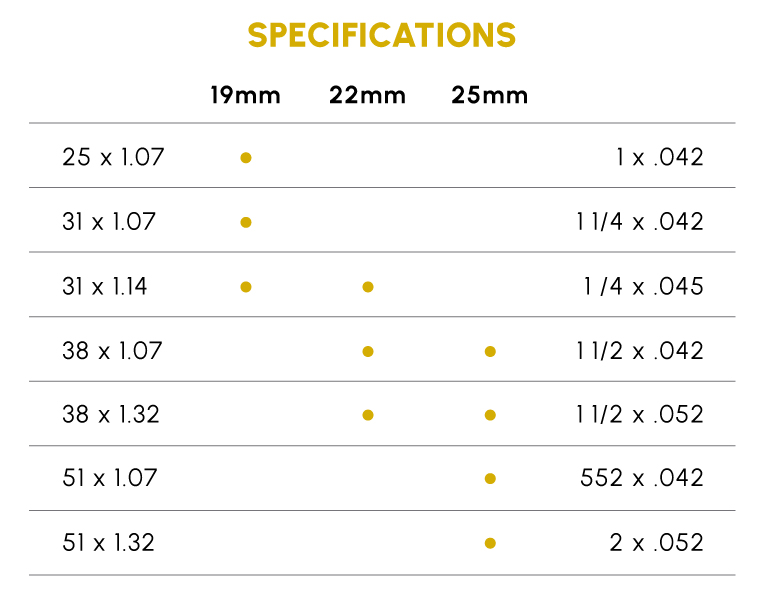Viewport: 758px width, 602px height.
Task: Click the 25mm dot in the 38 x 1.32 row
Action: pos(490,415)
